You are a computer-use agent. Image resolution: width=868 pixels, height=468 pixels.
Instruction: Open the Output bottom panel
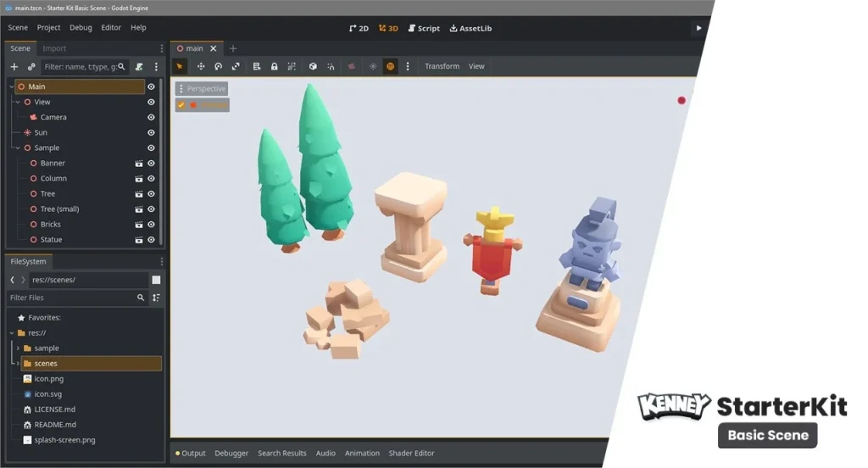pos(191,453)
